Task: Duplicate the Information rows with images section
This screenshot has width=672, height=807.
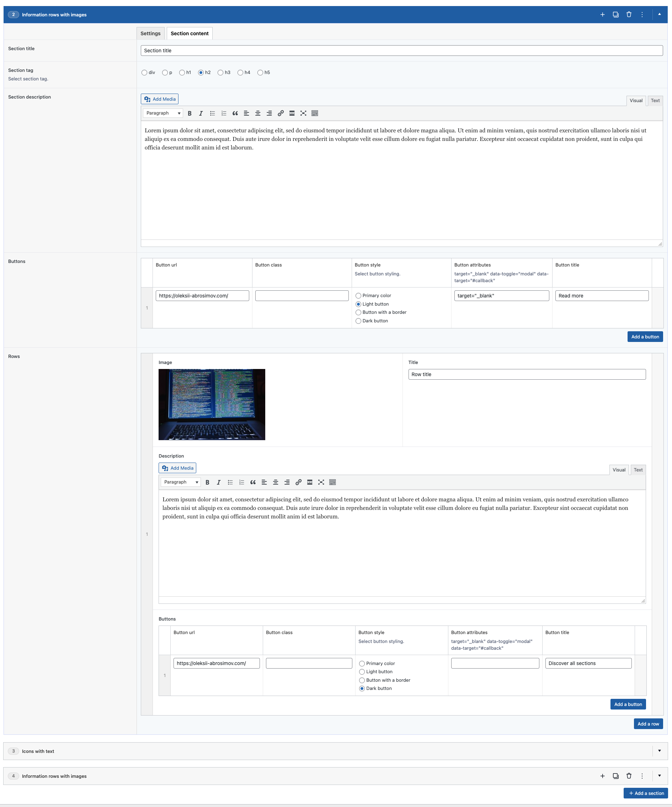Action: [615, 14]
